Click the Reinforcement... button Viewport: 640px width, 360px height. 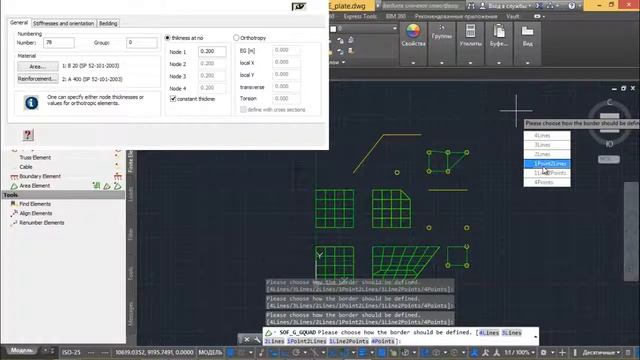coord(38,79)
